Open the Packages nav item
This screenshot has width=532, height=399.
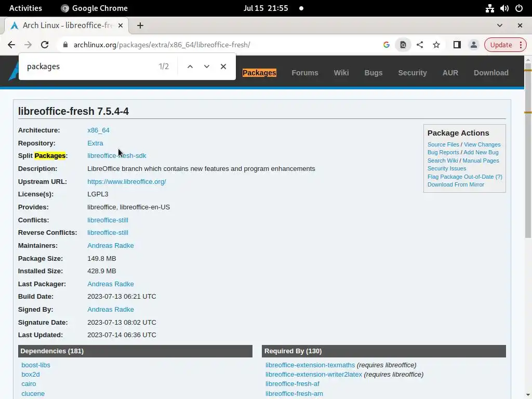[259, 73]
